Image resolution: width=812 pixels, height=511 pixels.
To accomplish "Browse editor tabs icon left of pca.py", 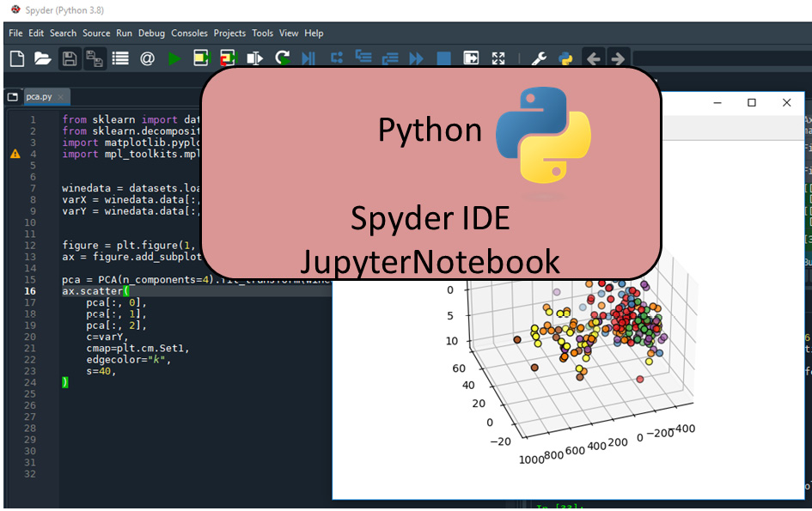I will (x=12, y=97).
